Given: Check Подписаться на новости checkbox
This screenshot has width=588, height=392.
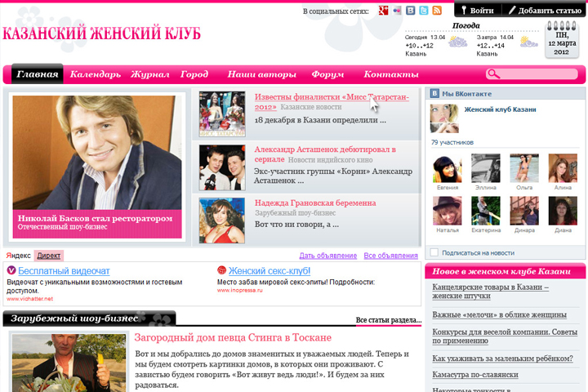Looking at the screenshot, I should 434,252.
